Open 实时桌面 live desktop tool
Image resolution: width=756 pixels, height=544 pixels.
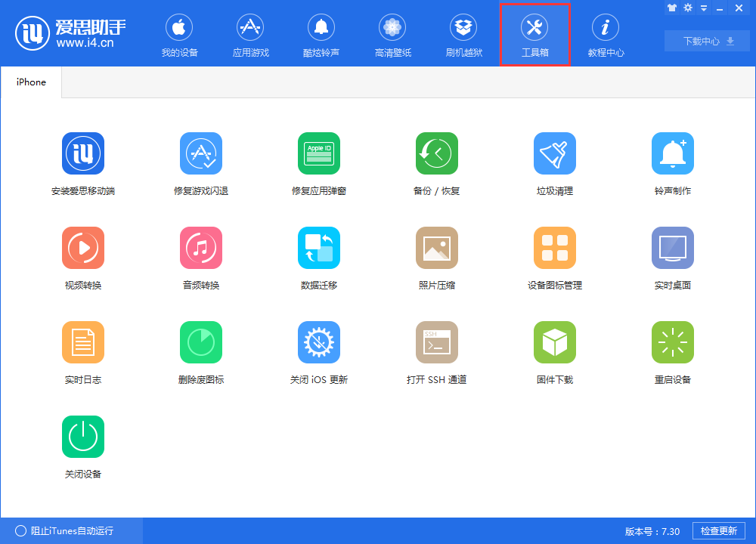point(673,248)
